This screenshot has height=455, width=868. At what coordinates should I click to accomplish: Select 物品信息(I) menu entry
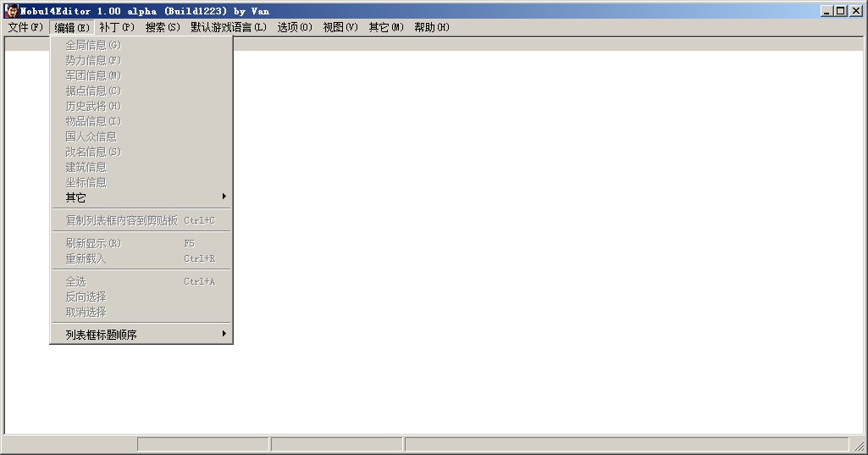coord(141,121)
